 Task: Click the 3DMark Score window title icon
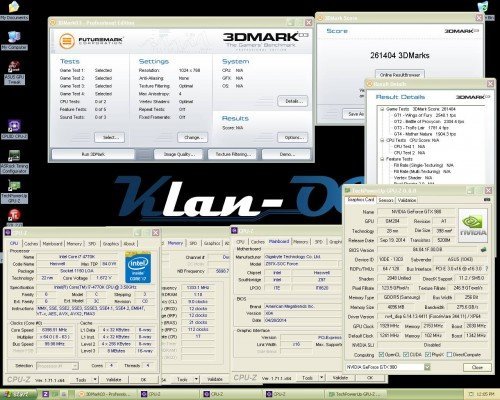coord(320,18)
